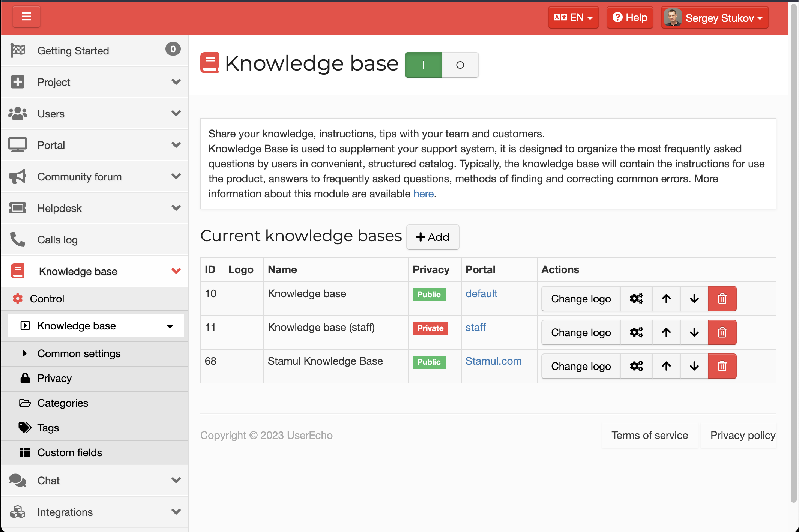Open the Stamul.com portal link
799x532 pixels.
(493, 361)
